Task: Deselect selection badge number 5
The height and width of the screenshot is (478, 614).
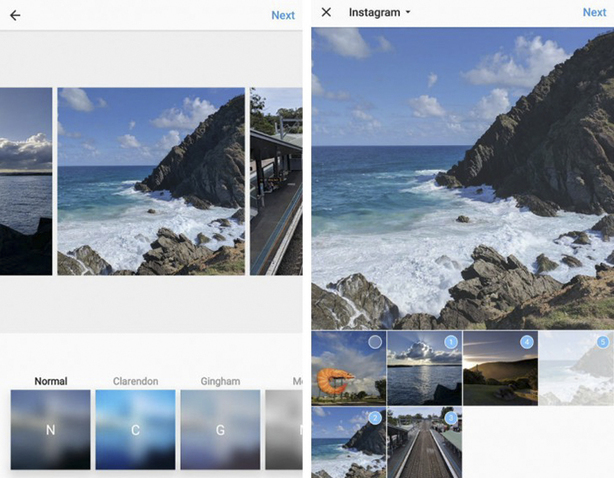Action: click(603, 342)
